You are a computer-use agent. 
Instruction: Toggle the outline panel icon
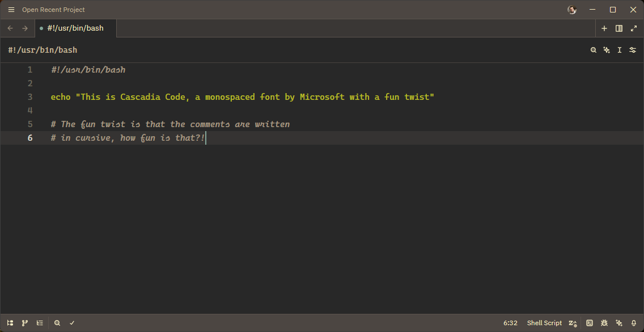(x=40, y=323)
